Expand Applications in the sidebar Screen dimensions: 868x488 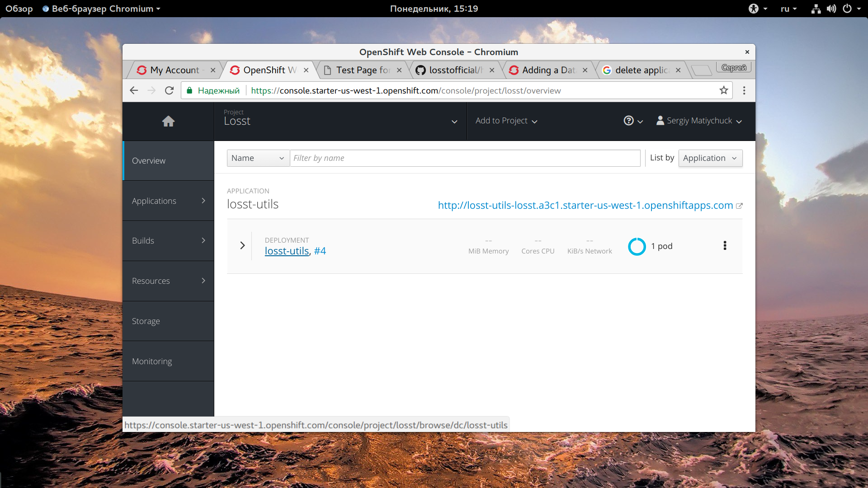168,201
